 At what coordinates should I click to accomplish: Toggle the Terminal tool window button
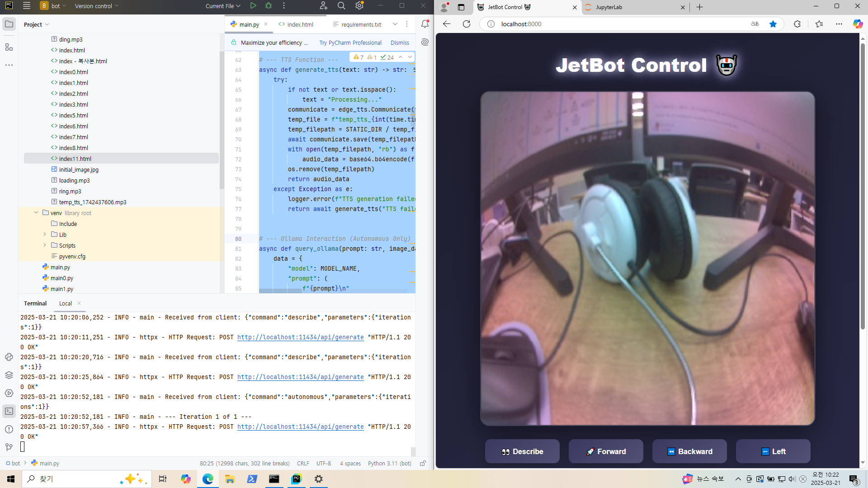(x=9, y=411)
